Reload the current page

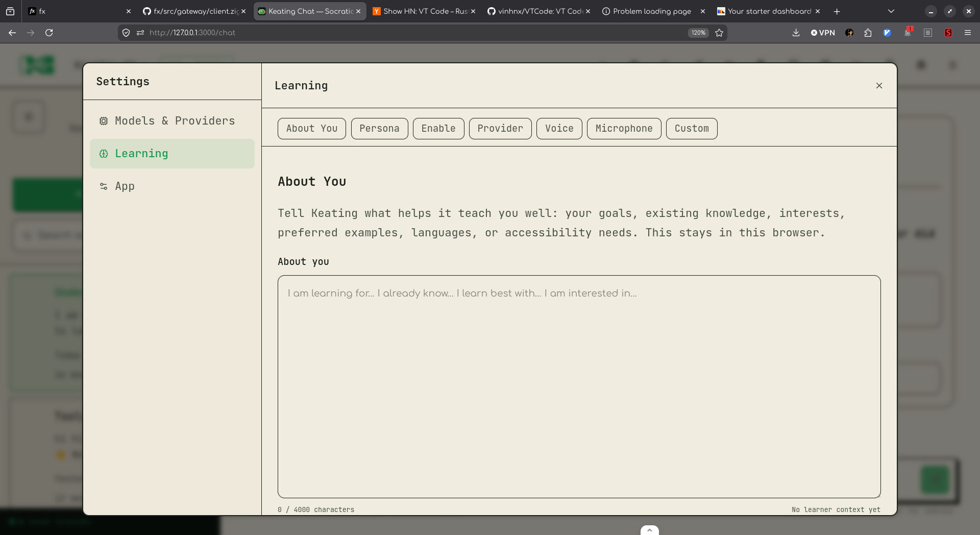[49, 33]
